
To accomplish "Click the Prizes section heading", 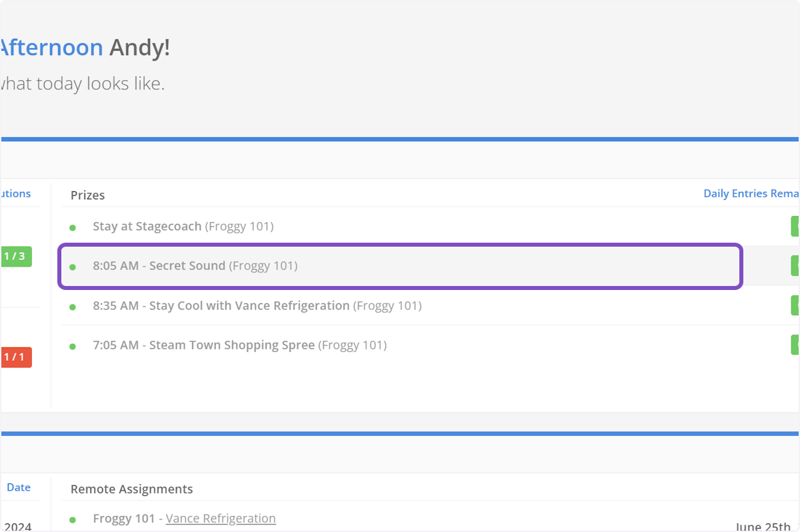I will click(x=88, y=195).
